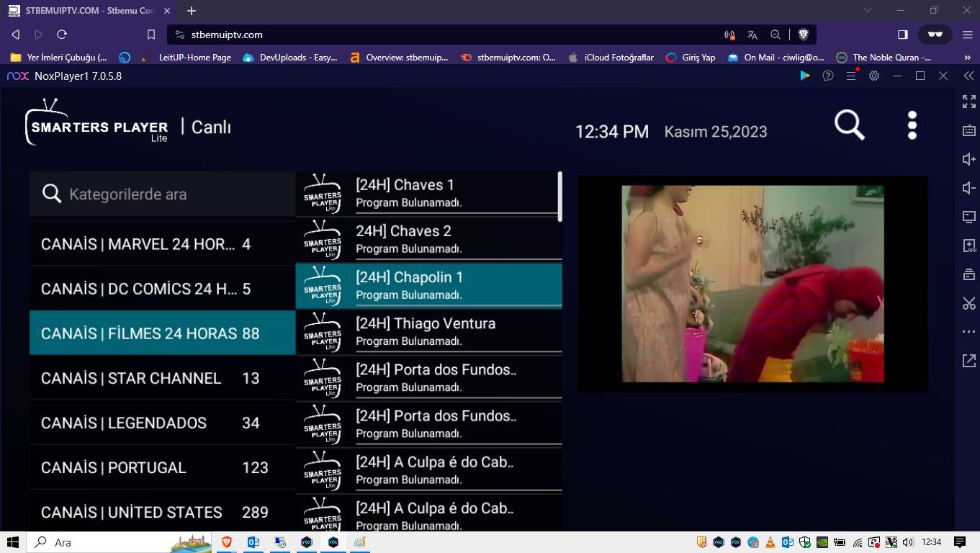The width and height of the screenshot is (980, 553).
Task: Take a screenshot with the scissors icon
Action: click(x=969, y=303)
